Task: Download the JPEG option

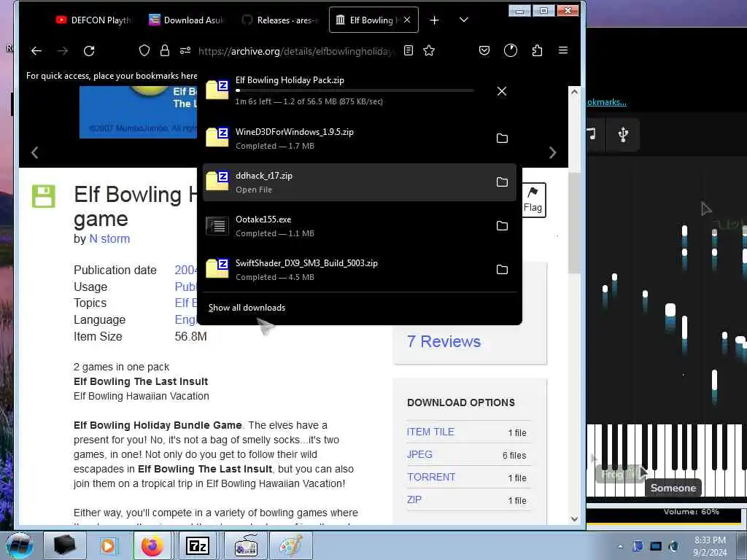Action: coord(419,454)
